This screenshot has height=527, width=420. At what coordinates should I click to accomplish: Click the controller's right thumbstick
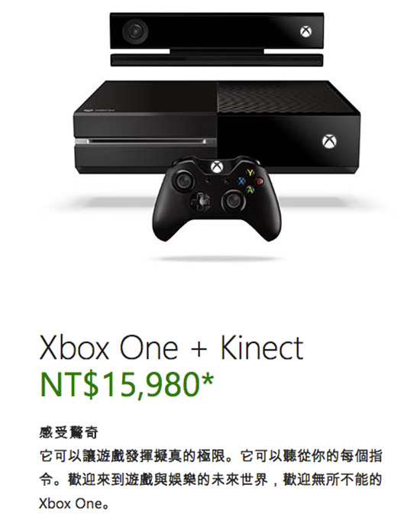pos(232,201)
